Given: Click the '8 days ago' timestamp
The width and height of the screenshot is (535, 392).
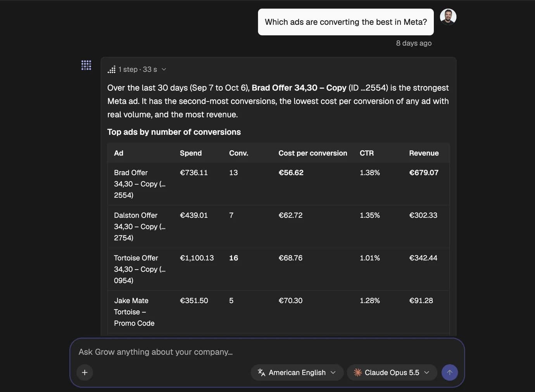Looking at the screenshot, I should click(x=414, y=43).
